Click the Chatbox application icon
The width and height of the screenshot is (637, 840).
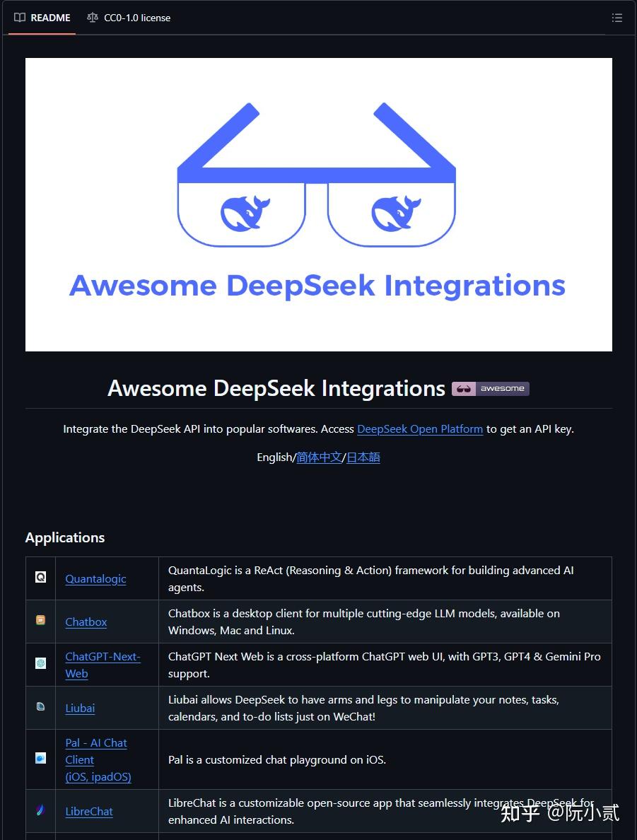pyautogui.click(x=40, y=620)
